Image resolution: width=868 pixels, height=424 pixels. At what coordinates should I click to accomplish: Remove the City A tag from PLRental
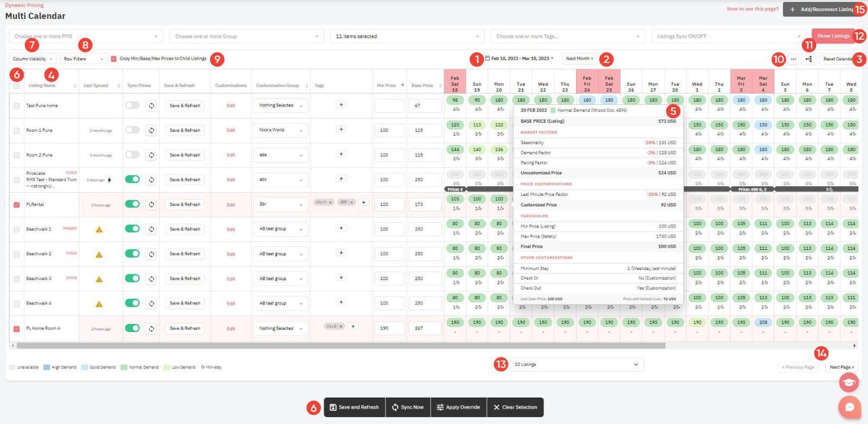pos(330,202)
